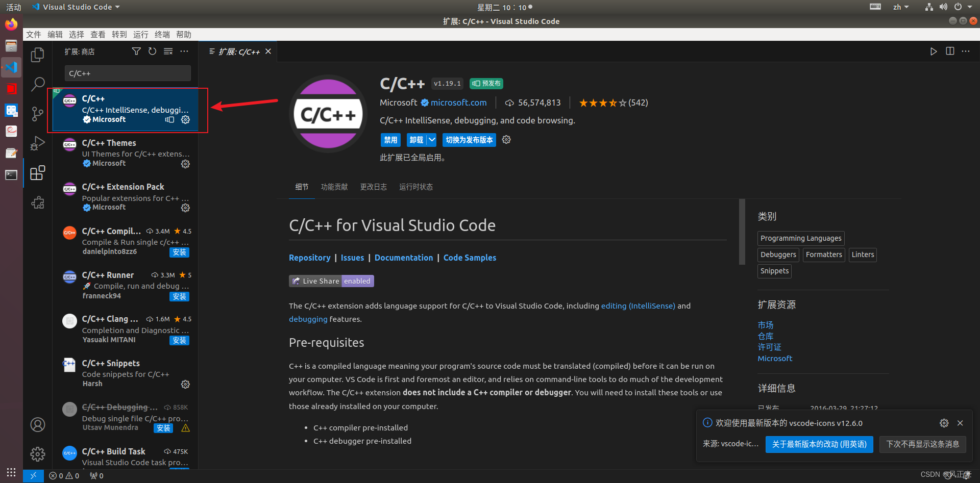Click the C/C++ extension search input field
The width and height of the screenshot is (980, 483).
pyautogui.click(x=127, y=73)
